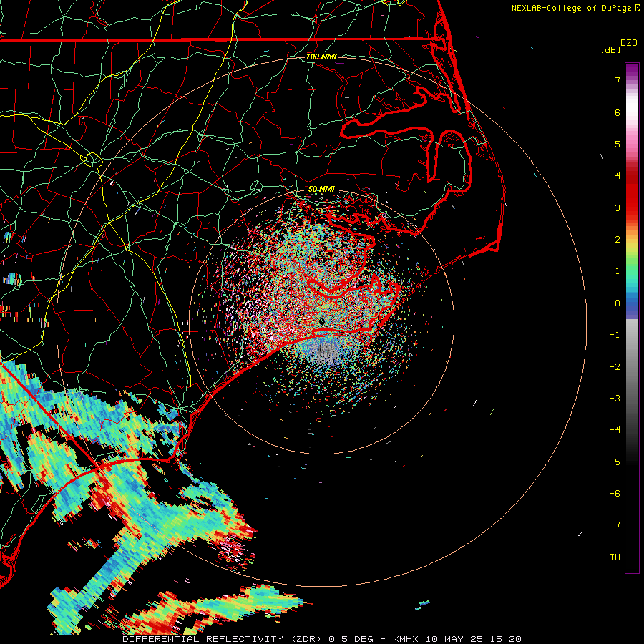Click the [dB] units label
Viewport: 644px width, 644px height.
(x=611, y=50)
